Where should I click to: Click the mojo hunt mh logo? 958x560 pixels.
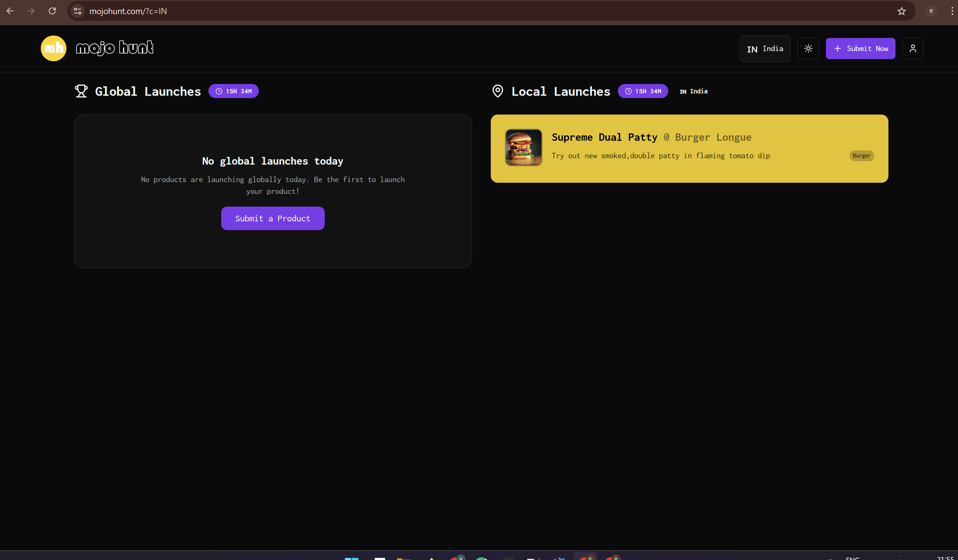[53, 48]
